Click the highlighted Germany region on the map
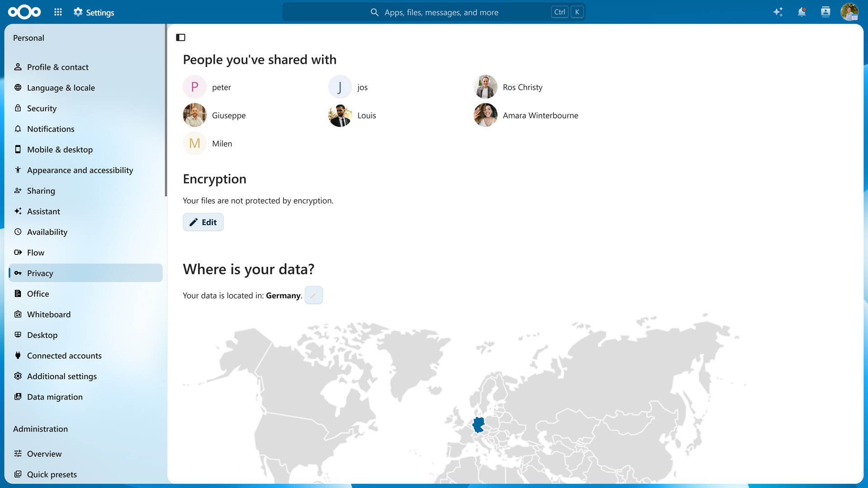 (x=479, y=424)
